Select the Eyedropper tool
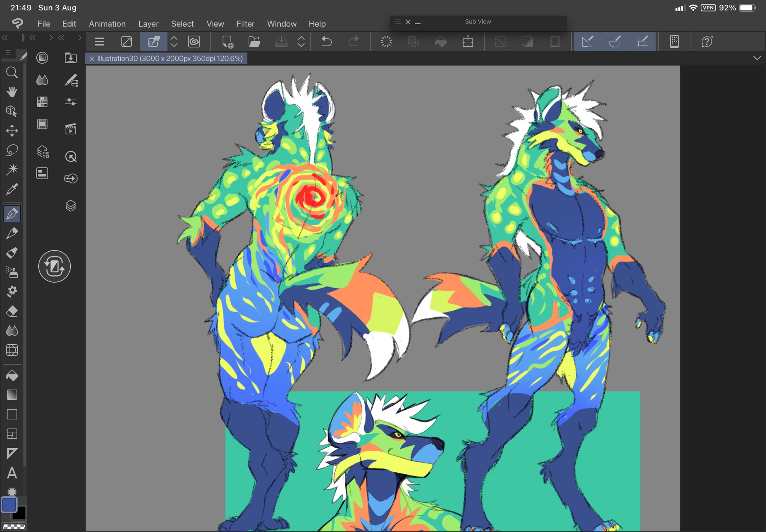 tap(12, 189)
